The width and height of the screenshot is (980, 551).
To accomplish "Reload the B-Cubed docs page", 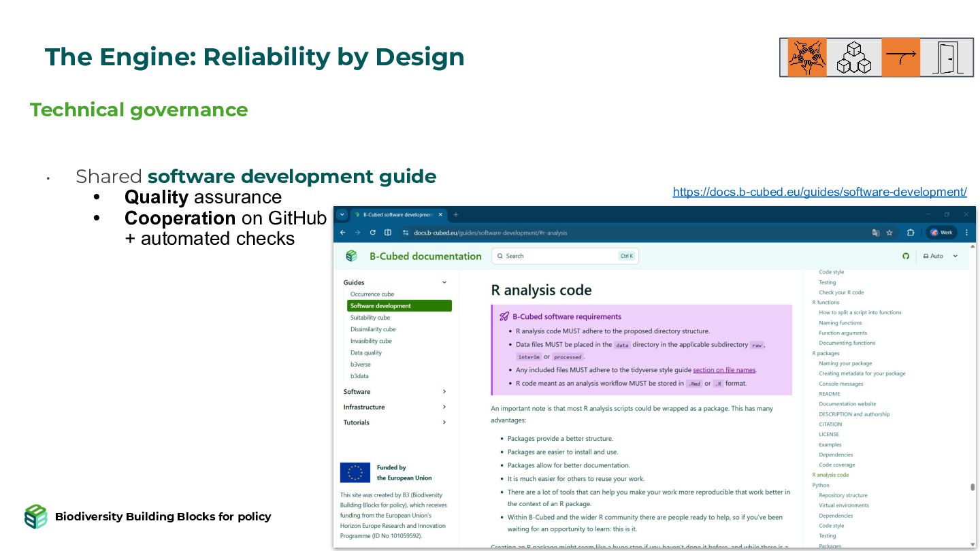I will tap(372, 233).
